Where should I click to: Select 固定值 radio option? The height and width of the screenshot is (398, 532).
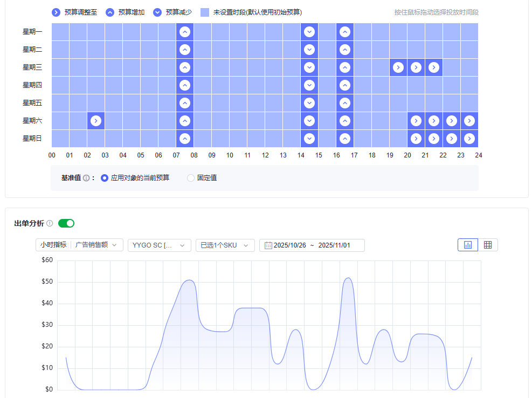[x=191, y=178]
